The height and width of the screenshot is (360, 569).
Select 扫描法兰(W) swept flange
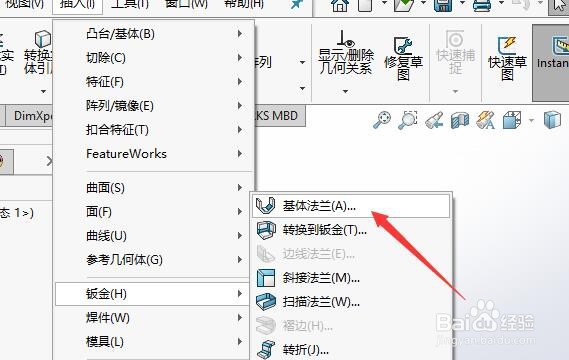coord(351,302)
